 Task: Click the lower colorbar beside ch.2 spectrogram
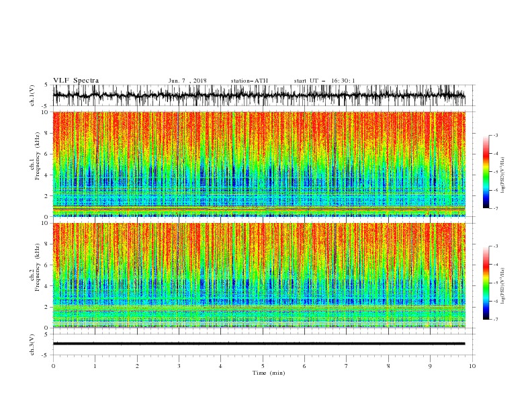pos(486,283)
